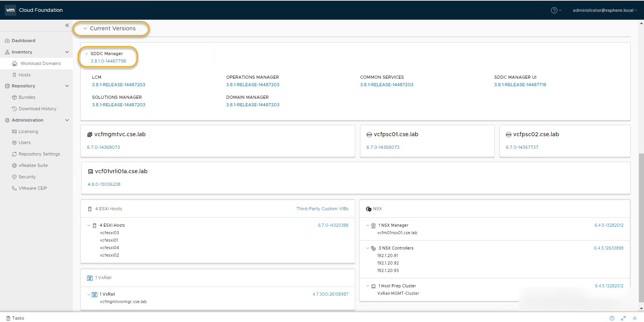Collapse the 3 NSX Controllers list
This screenshot has height=322, width=644.
pyautogui.click(x=368, y=248)
